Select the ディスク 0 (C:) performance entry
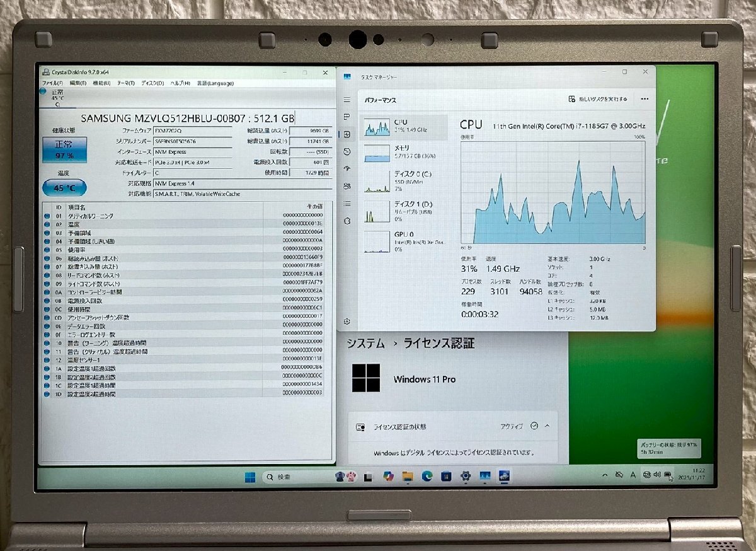Image resolution: width=756 pixels, height=551 pixels. click(x=404, y=181)
